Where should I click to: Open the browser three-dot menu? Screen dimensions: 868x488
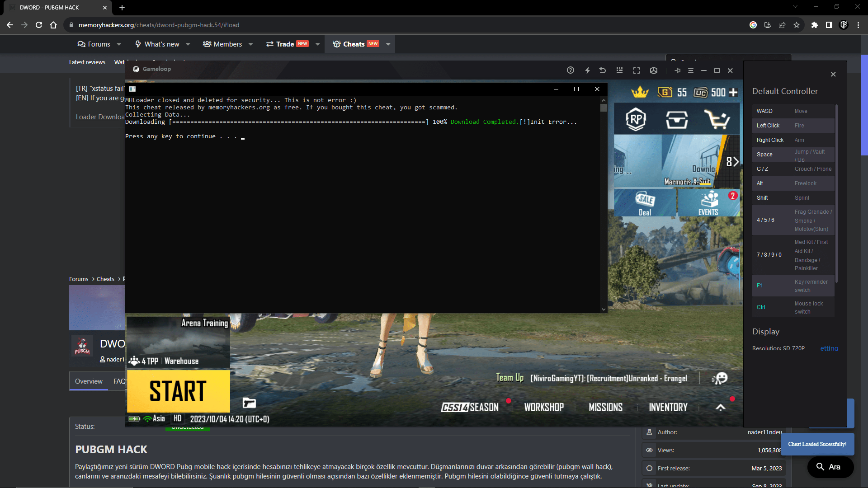(858, 25)
